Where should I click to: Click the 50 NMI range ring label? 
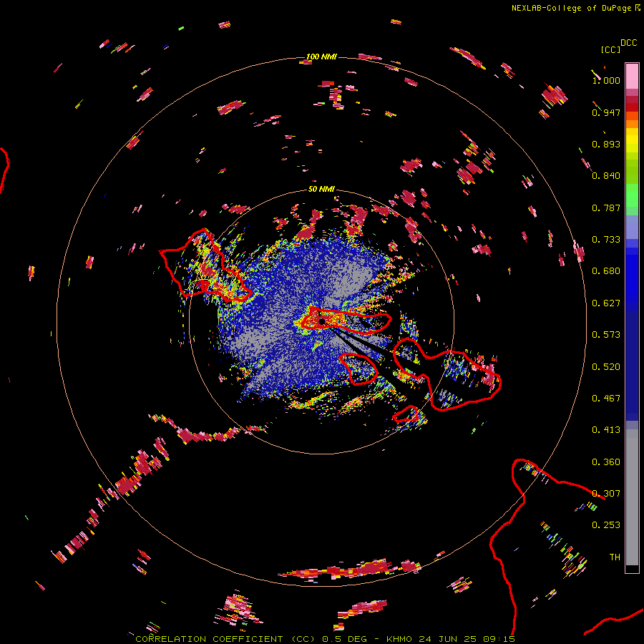(321, 190)
